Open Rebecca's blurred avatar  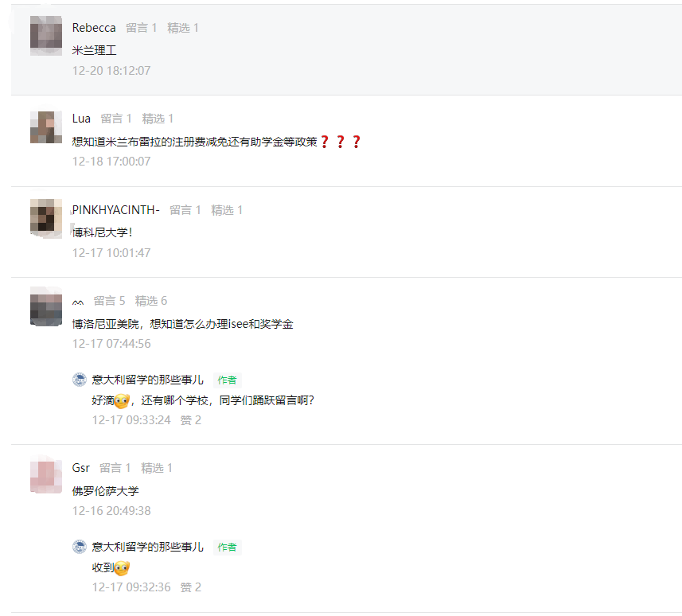46,36
